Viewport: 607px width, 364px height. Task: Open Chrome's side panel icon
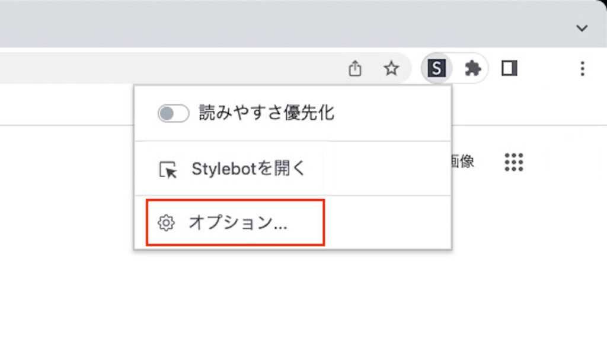coord(510,68)
